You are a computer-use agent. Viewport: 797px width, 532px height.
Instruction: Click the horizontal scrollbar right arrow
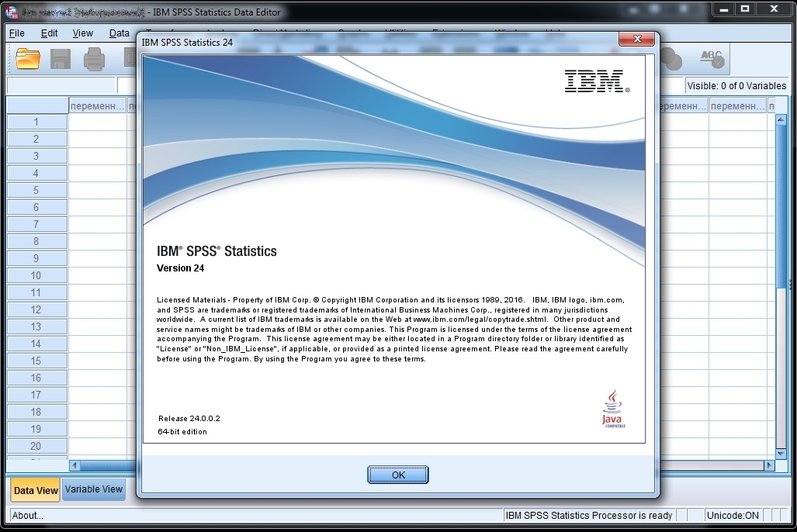[769, 465]
